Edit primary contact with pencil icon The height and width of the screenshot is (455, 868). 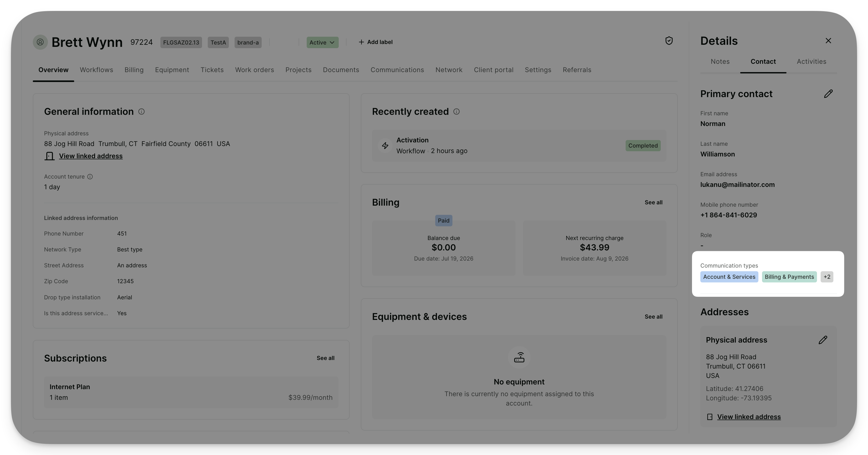(x=828, y=94)
